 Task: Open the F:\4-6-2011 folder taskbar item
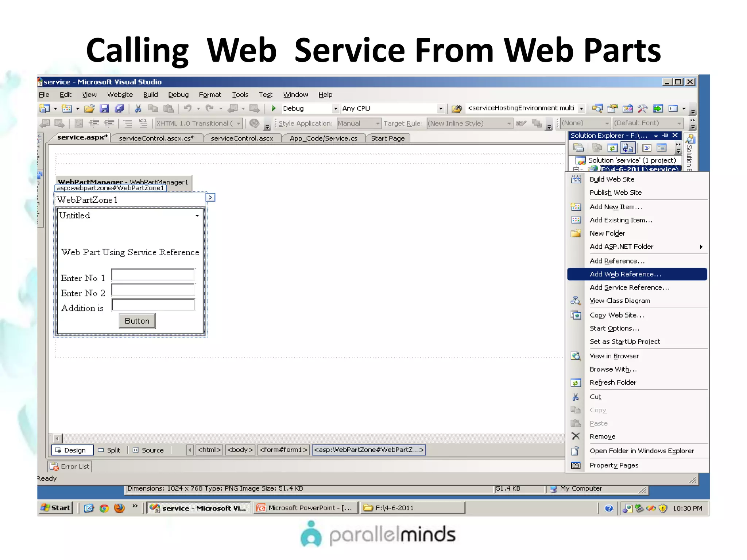pos(413,508)
